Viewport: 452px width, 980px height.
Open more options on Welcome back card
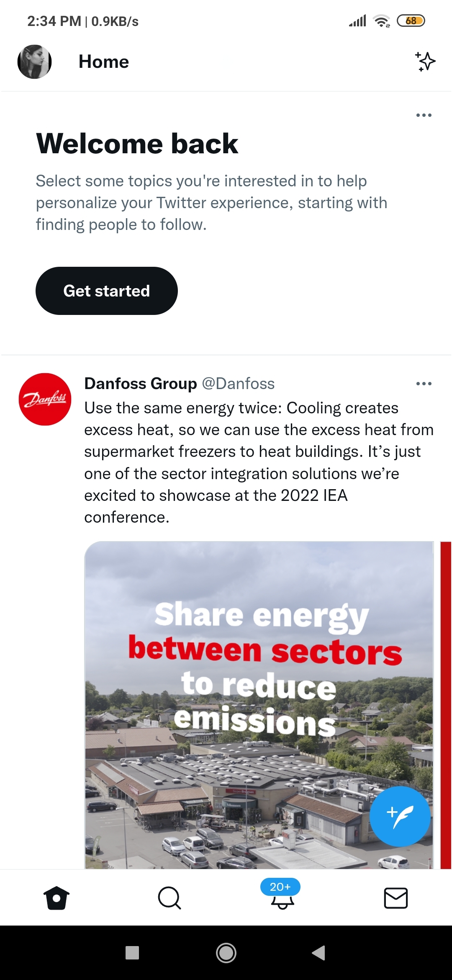tap(424, 115)
